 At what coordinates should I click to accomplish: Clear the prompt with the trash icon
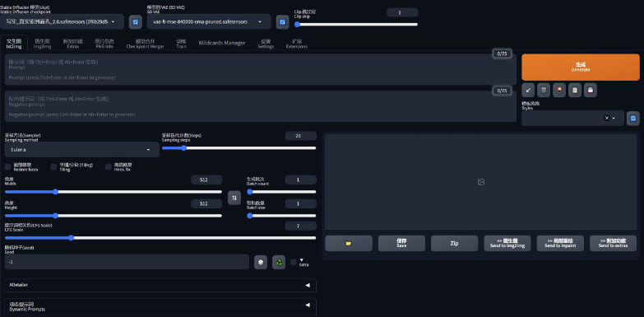click(x=544, y=90)
